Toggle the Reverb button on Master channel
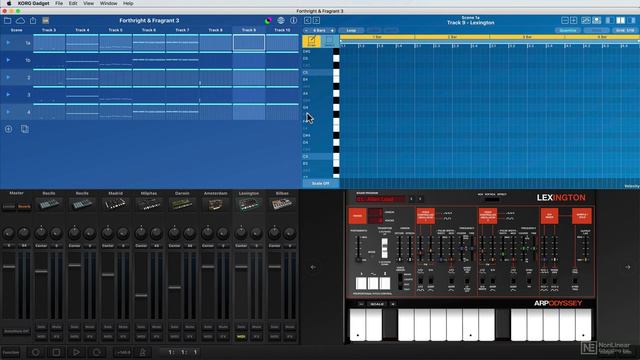 (24, 207)
